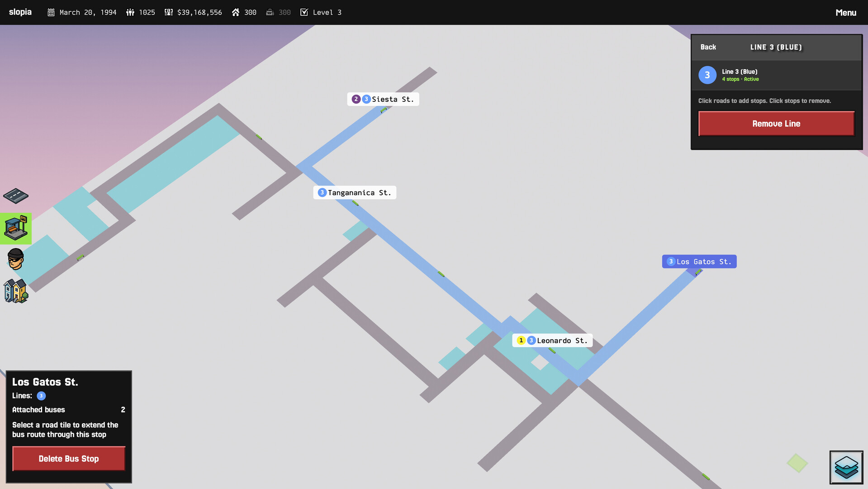Open the Menu
Viewport: 868px width, 489px height.
click(845, 12)
